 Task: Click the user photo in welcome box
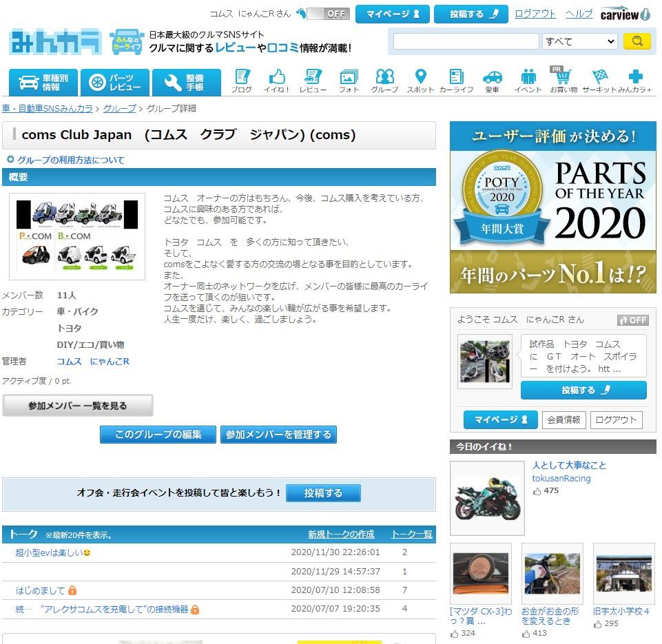click(485, 362)
